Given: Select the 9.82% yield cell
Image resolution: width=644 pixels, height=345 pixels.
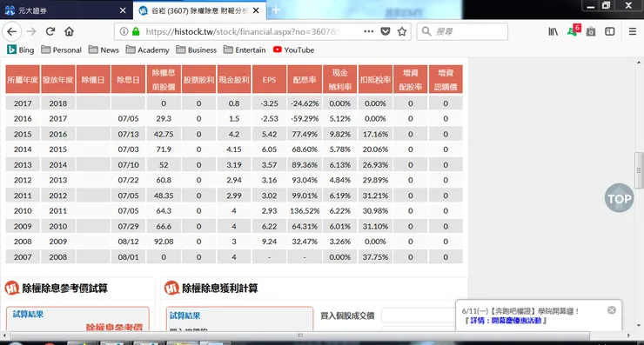Looking at the screenshot, I should pyautogui.click(x=339, y=134).
